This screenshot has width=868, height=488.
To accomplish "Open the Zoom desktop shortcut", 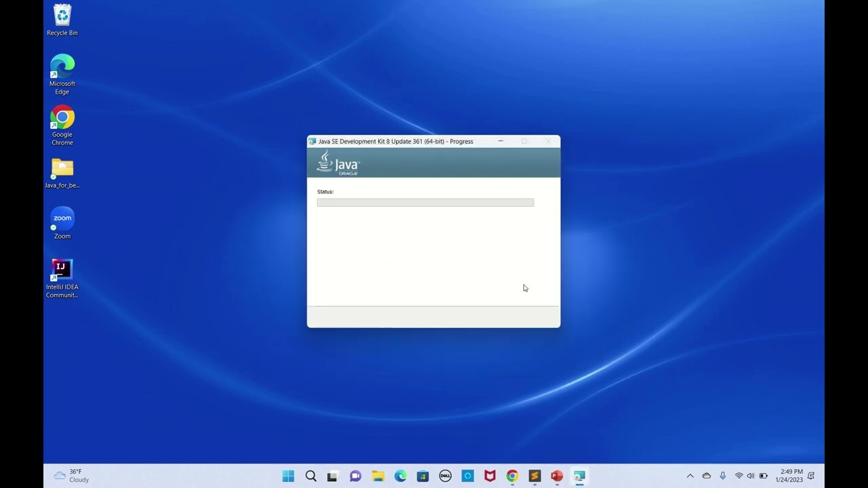I will tap(62, 223).
